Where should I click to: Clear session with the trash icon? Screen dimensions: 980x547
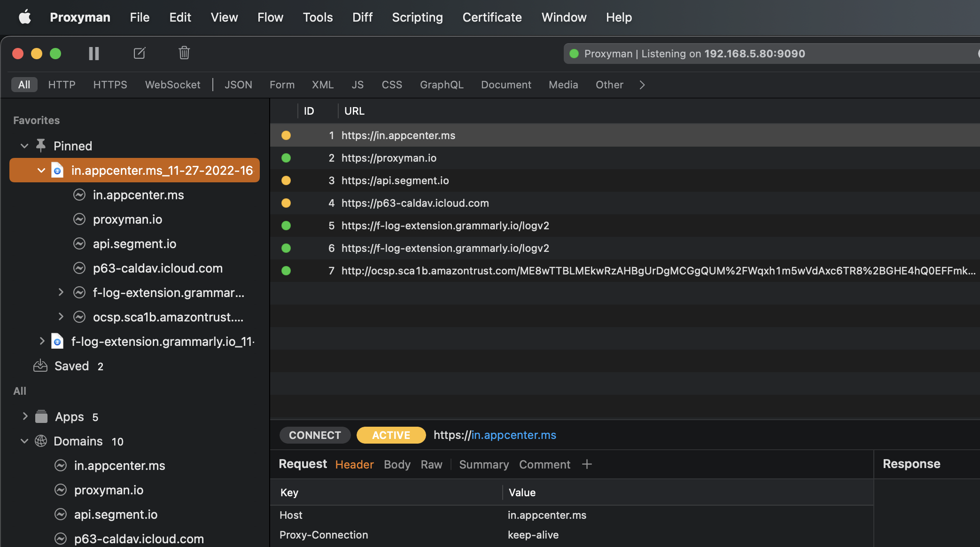point(184,53)
